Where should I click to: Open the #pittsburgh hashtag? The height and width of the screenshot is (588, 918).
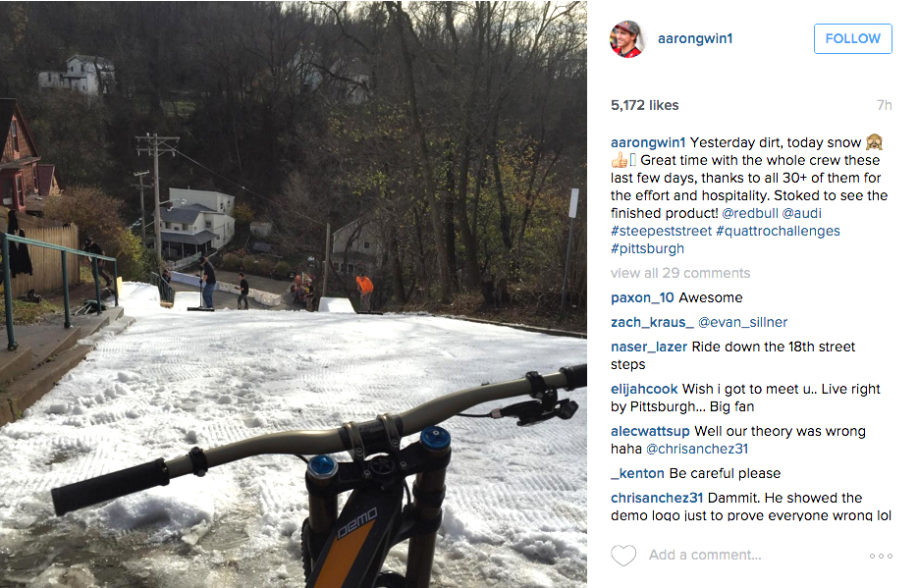[x=647, y=248]
